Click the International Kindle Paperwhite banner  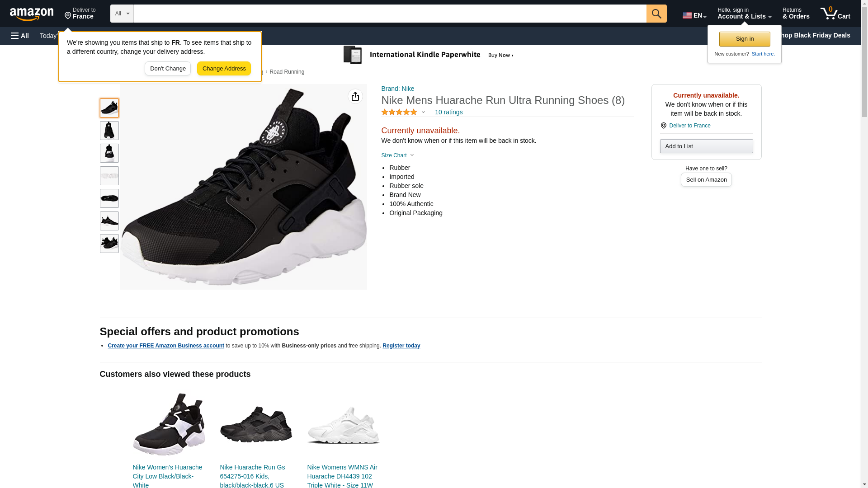(x=429, y=55)
